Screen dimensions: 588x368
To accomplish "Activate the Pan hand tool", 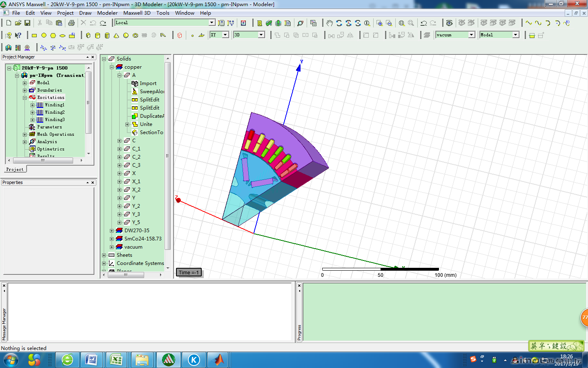I will [330, 23].
